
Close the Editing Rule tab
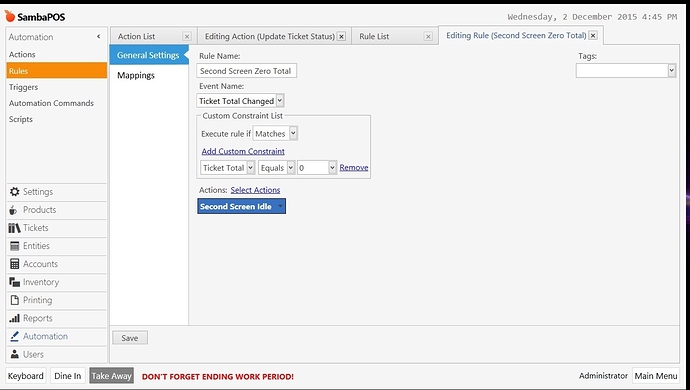(593, 36)
